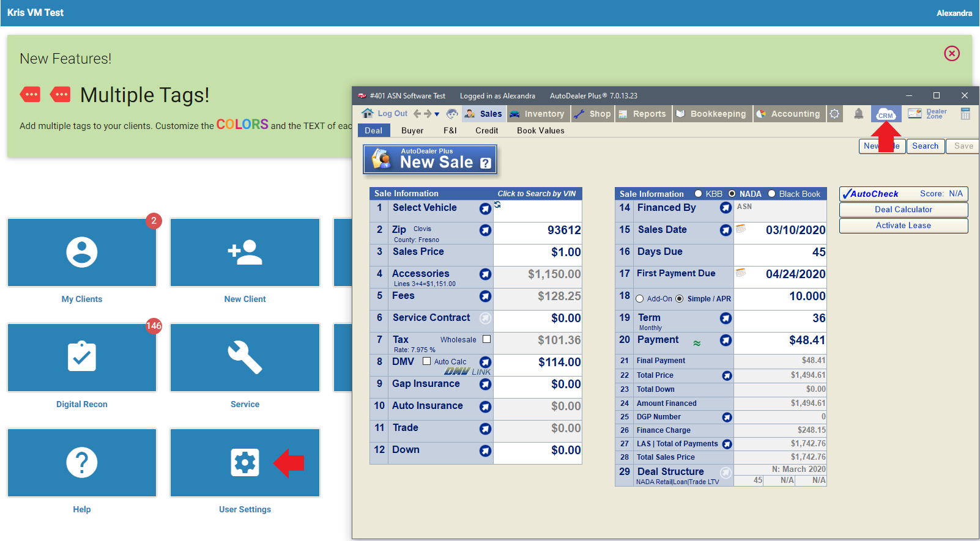Viewport: 980px width, 541px height.
Task: Open the First Payment Due calendar icon
Action: pyautogui.click(x=741, y=273)
